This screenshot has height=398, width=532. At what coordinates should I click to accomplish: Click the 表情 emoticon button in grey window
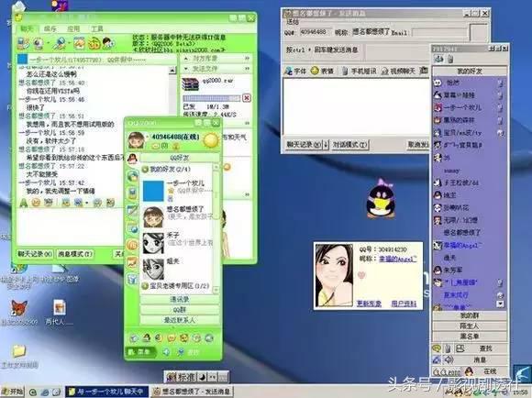(x=322, y=71)
